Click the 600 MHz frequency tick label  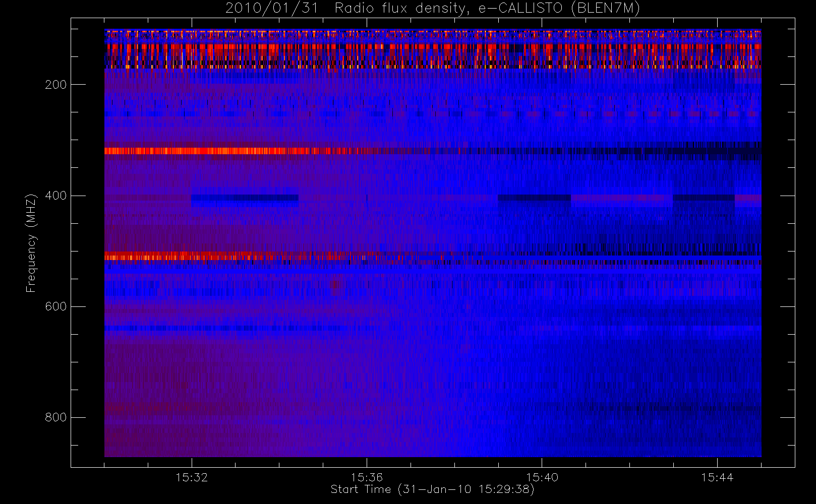click(56, 306)
